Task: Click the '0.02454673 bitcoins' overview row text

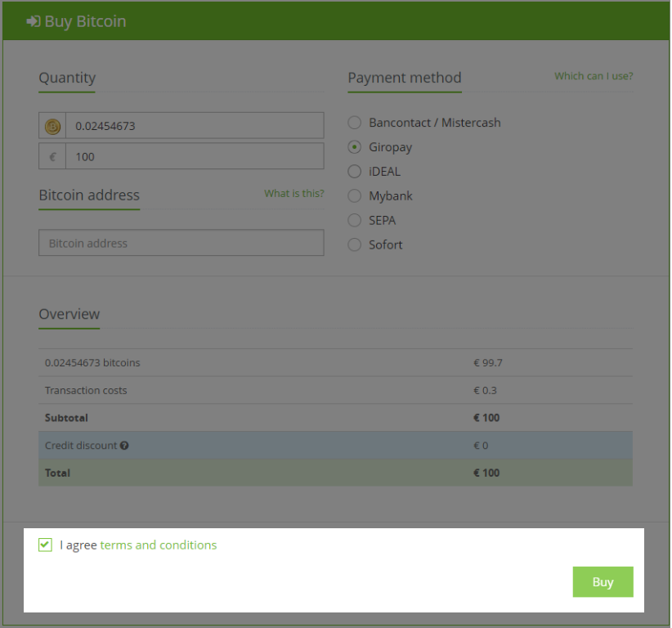Action: (x=92, y=363)
